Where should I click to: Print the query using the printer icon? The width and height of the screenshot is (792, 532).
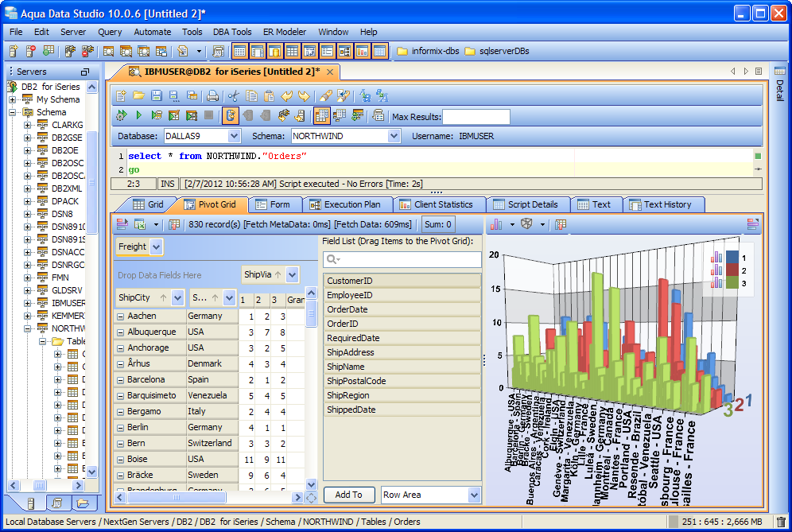click(x=212, y=96)
